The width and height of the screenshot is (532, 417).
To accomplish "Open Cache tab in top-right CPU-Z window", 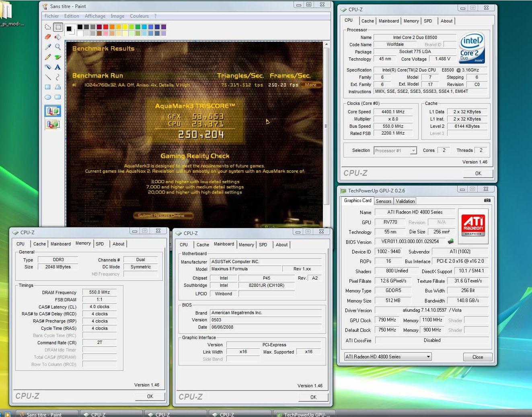I will pyautogui.click(x=368, y=21).
